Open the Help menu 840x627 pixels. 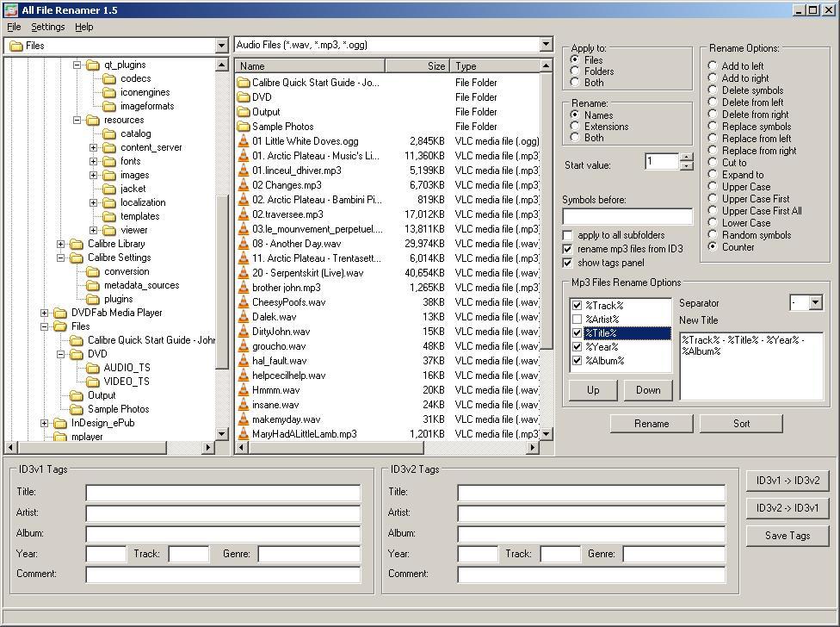84,27
